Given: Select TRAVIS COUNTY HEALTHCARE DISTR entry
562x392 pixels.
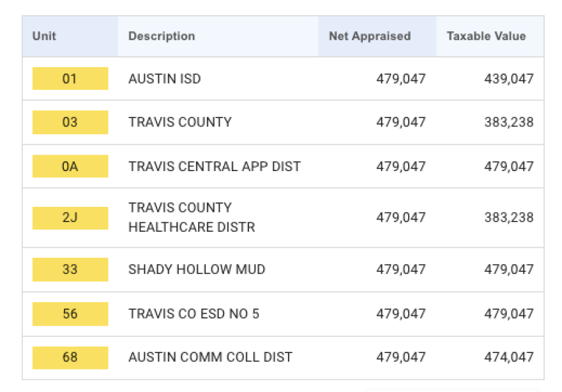Looking at the screenshot, I should (192, 217).
